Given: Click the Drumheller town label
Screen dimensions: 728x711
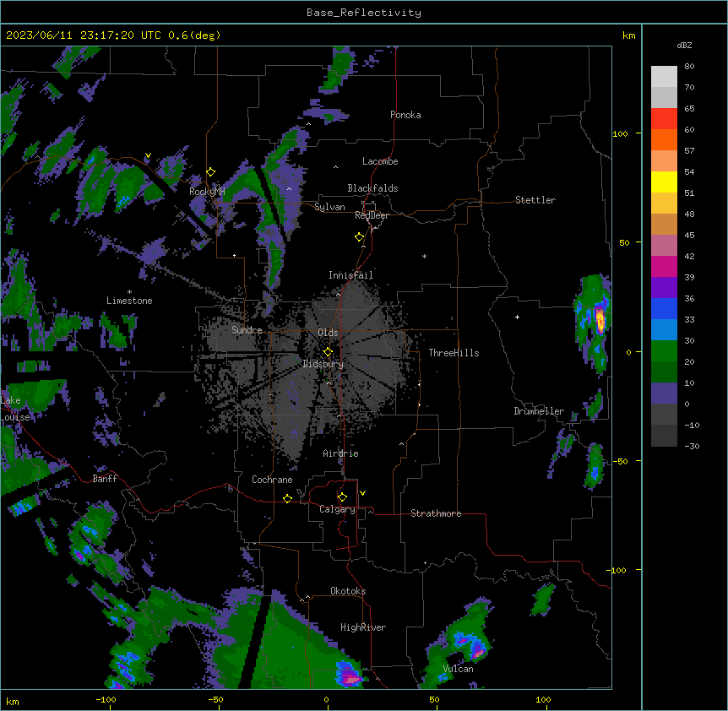Looking at the screenshot, I should [539, 411].
